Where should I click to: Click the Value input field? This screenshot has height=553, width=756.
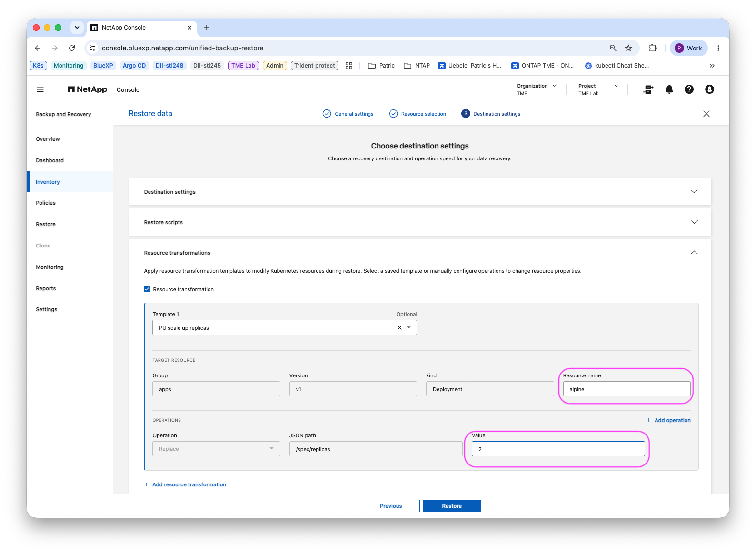(558, 449)
